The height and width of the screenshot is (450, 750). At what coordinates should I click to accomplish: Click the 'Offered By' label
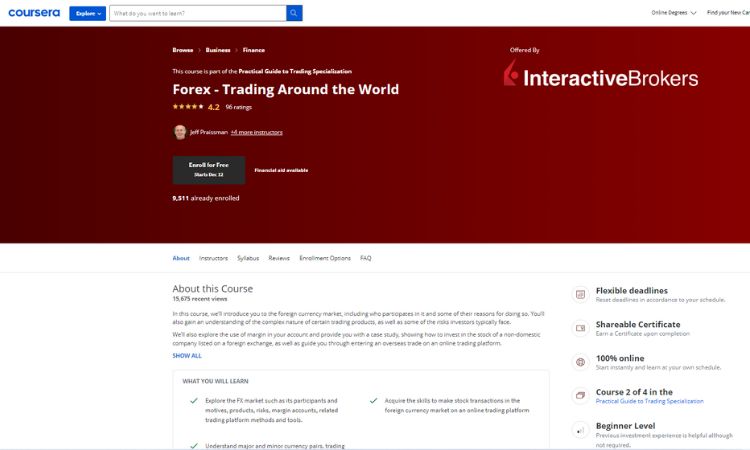pos(525,50)
